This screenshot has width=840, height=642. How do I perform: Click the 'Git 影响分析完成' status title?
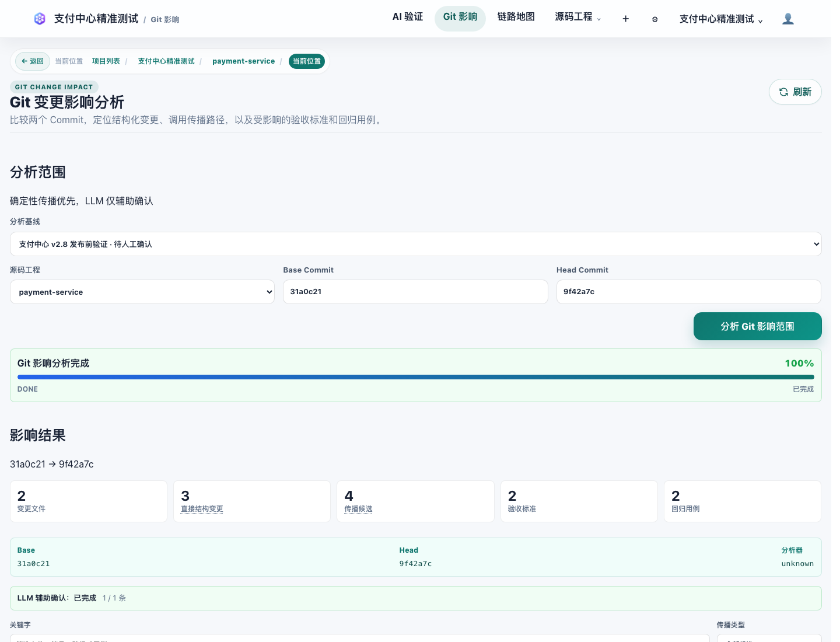[x=53, y=363]
